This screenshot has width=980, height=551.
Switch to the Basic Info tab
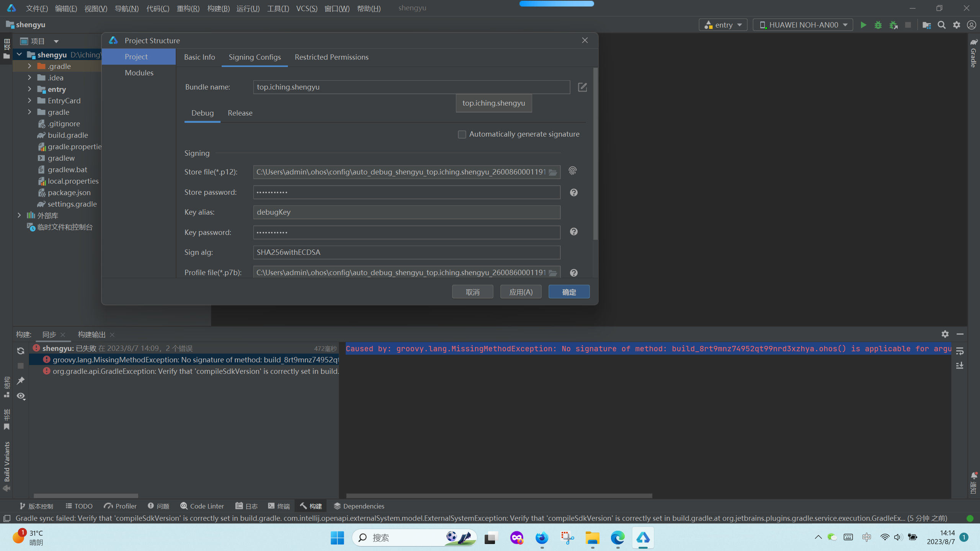[199, 57]
